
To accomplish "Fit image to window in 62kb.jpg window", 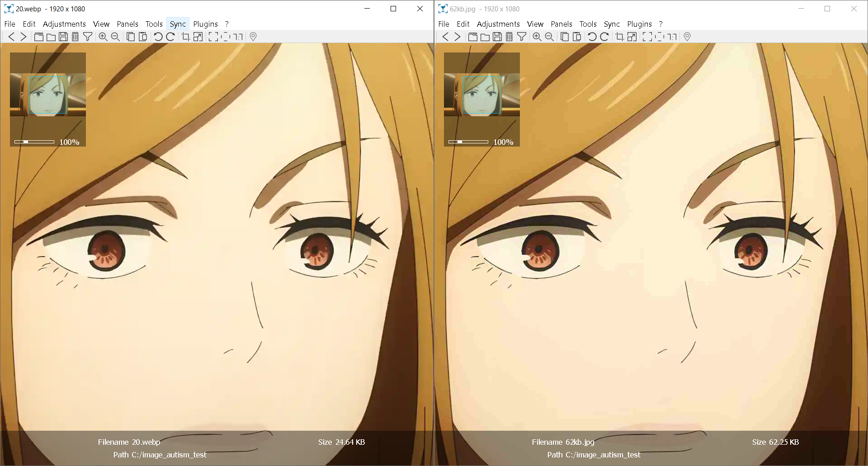I will coord(660,37).
